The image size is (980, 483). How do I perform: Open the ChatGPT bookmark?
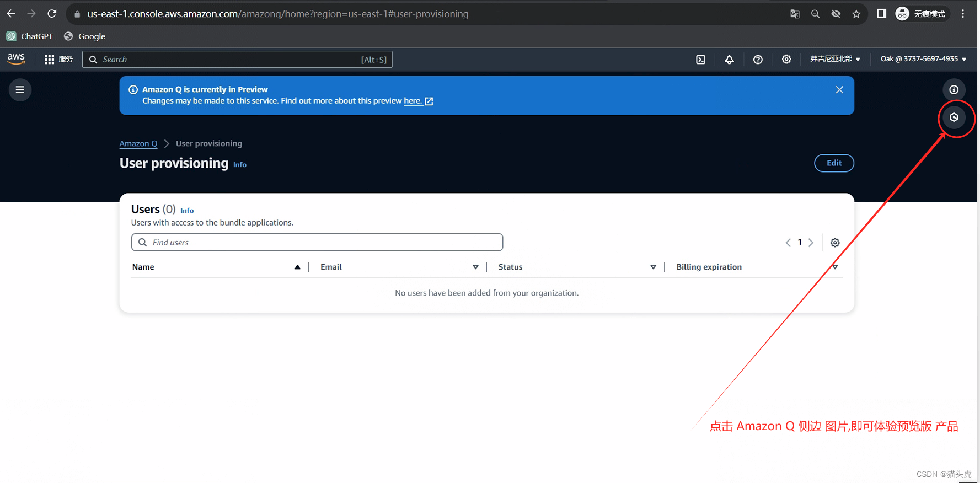point(30,36)
